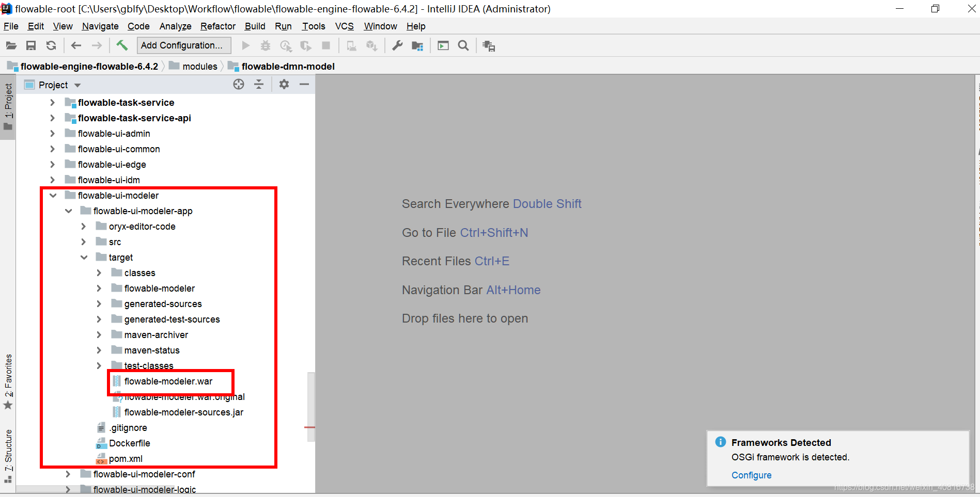Expand the flowable-ui-idm folder
Screen dimensions: 980x497
(52, 180)
